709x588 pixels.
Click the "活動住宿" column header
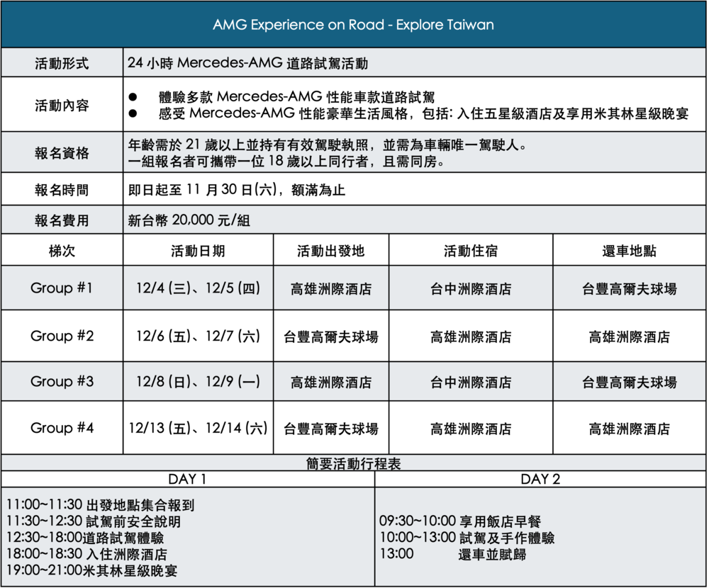tap(471, 251)
